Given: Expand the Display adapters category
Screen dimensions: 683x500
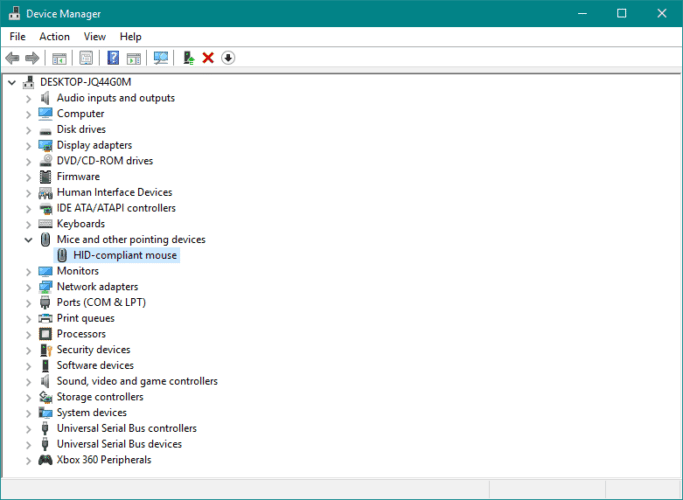Looking at the screenshot, I should click(29, 145).
